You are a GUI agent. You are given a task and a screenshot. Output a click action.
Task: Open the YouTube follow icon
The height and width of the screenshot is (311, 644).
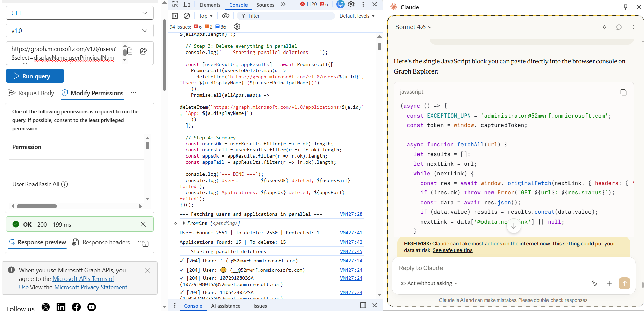click(x=92, y=307)
